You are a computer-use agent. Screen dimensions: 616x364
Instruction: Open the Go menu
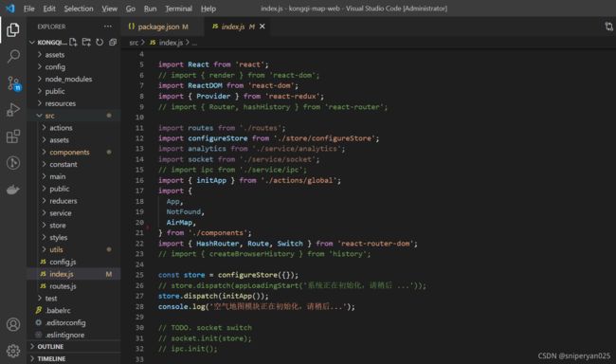[131, 9]
